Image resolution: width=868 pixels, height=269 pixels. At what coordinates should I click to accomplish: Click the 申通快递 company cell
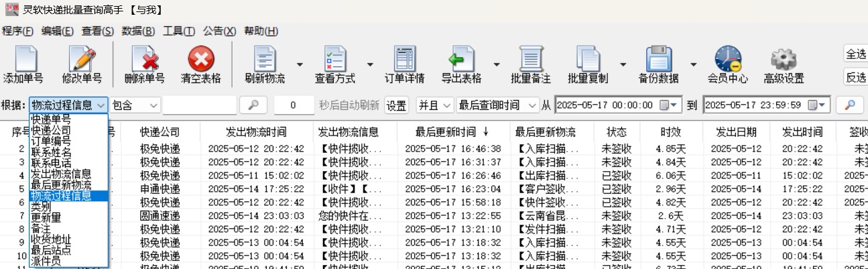point(160,189)
